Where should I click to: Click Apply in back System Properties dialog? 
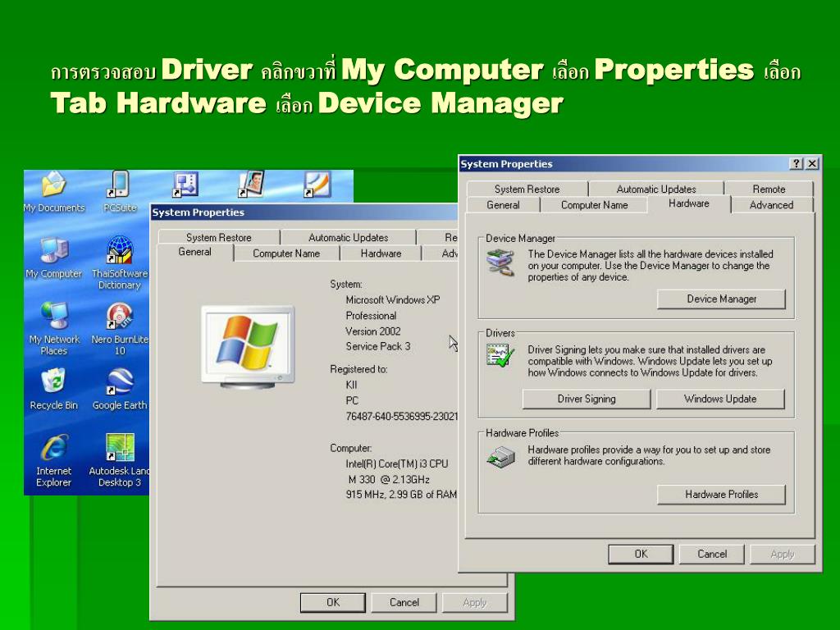[475, 603]
